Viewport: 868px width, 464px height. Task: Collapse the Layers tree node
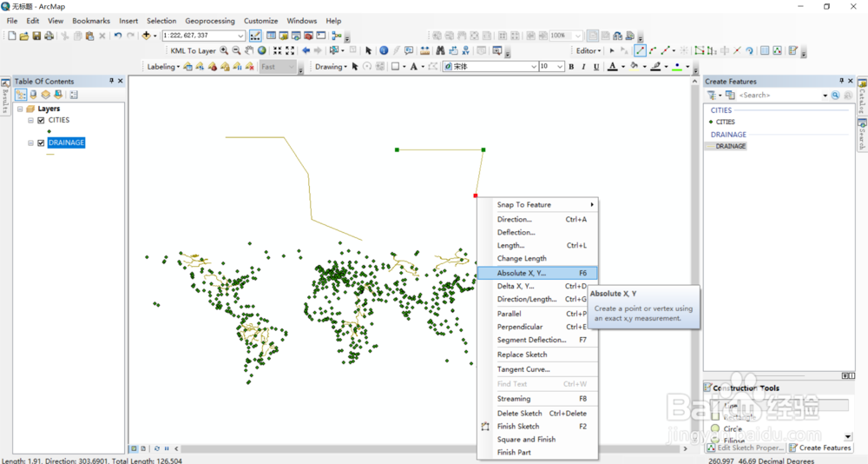click(x=21, y=109)
